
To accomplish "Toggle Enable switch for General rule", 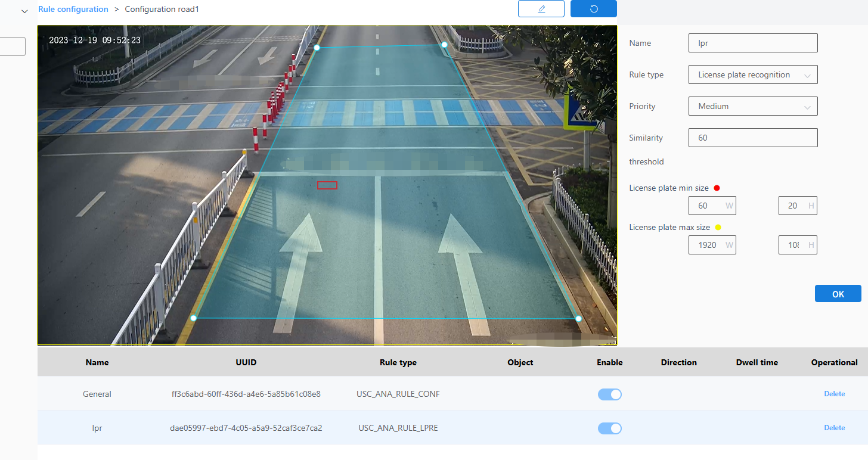I will click(x=609, y=394).
